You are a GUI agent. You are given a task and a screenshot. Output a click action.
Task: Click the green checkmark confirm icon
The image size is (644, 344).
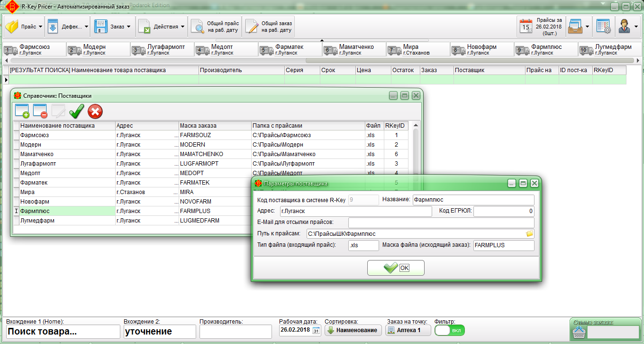[76, 112]
